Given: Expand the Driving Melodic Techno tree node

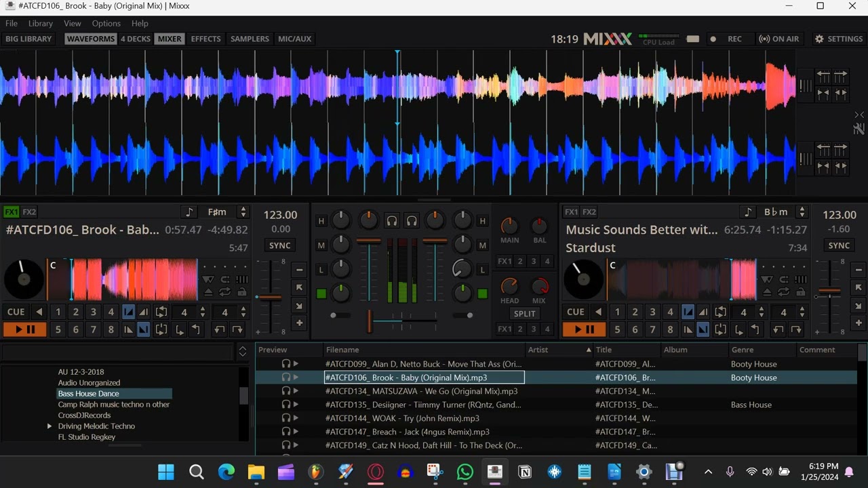Looking at the screenshot, I should click(x=50, y=426).
